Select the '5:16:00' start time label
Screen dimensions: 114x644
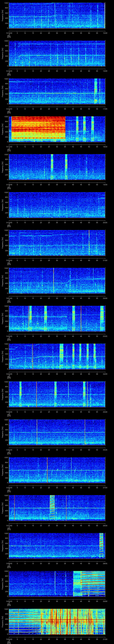click(x=9, y=109)
